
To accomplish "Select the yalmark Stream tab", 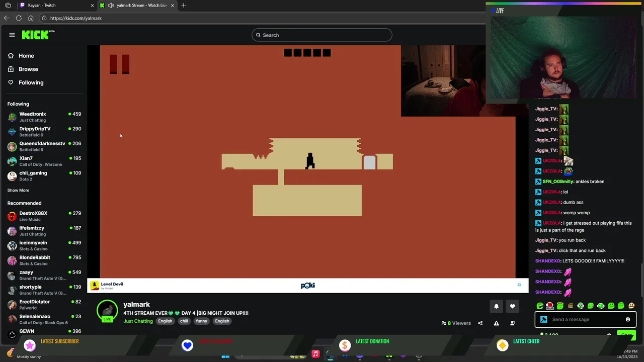I will (x=137, y=5).
